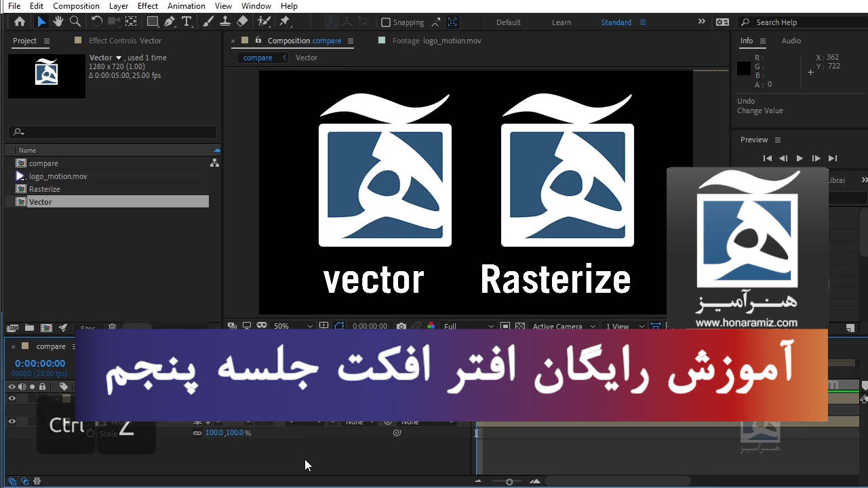This screenshot has width=868, height=488.
Task: Open the Preview panel menu icon
Action: pyautogui.click(x=778, y=140)
